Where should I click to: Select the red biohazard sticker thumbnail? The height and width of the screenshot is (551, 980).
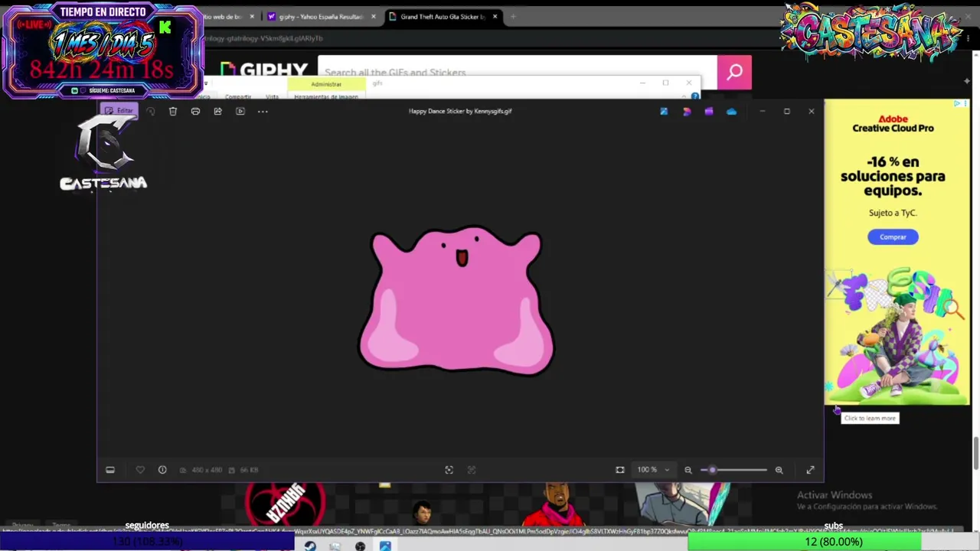[x=286, y=504]
